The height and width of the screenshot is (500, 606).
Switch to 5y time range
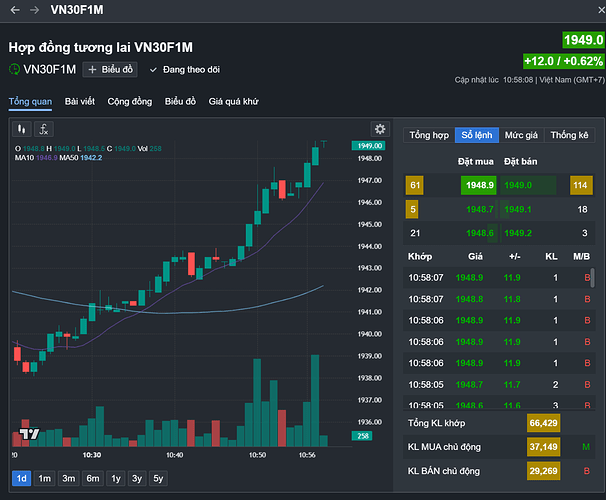click(158, 478)
